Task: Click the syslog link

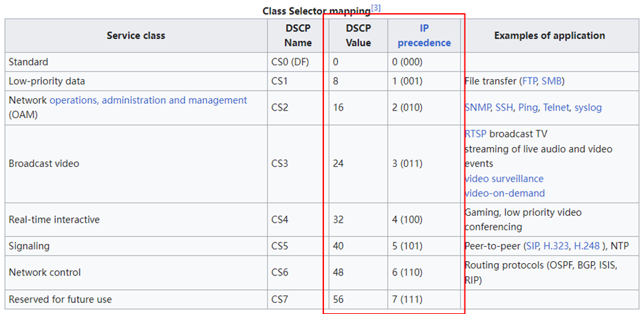Action: coord(588,107)
